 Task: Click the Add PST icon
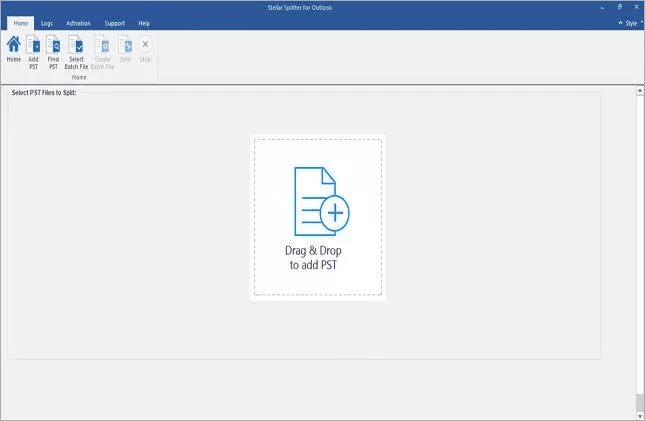[x=33, y=45]
